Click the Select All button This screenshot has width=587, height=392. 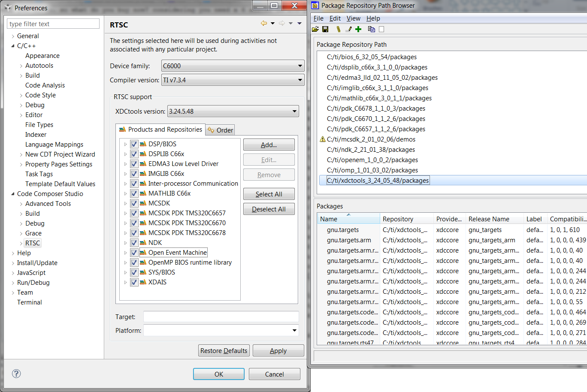[x=269, y=194]
